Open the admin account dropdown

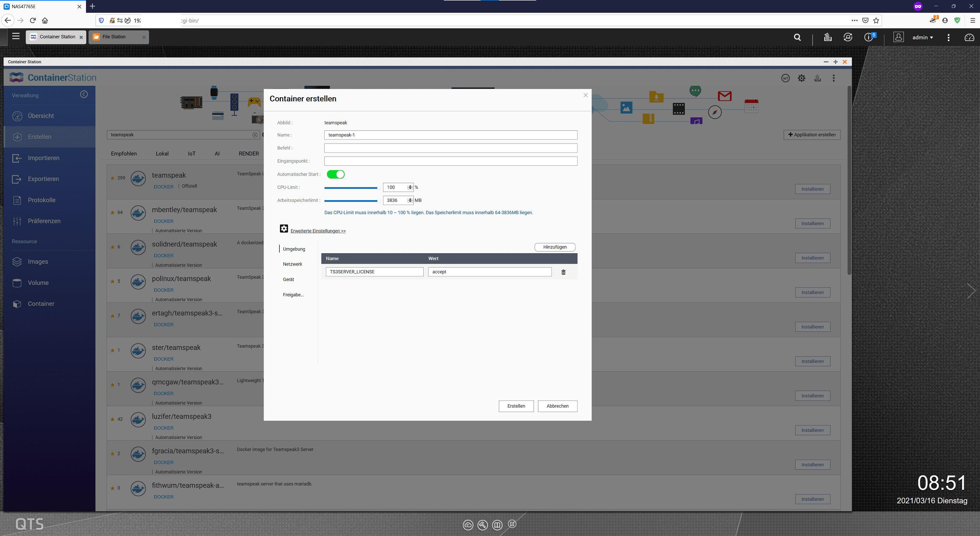(x=922, y=37)
